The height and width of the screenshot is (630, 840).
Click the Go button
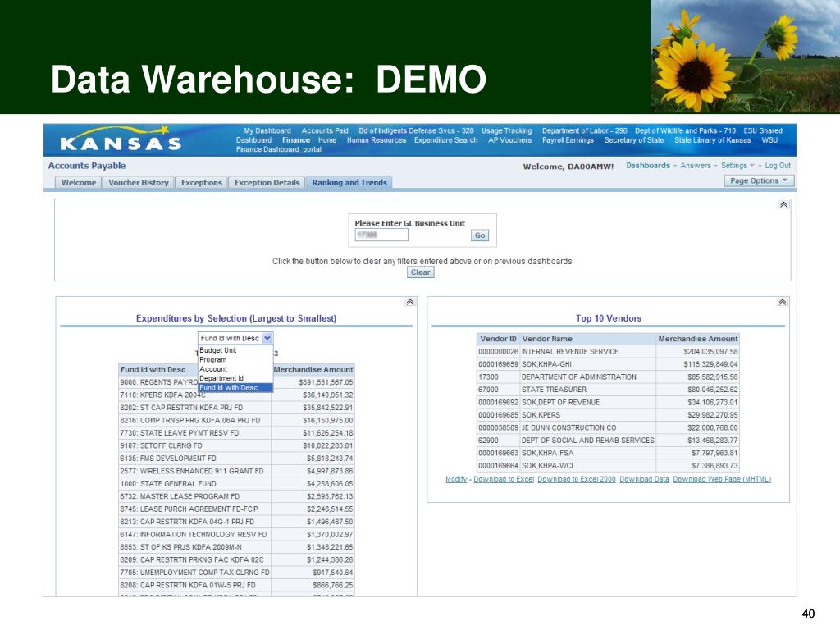(479, 235)
